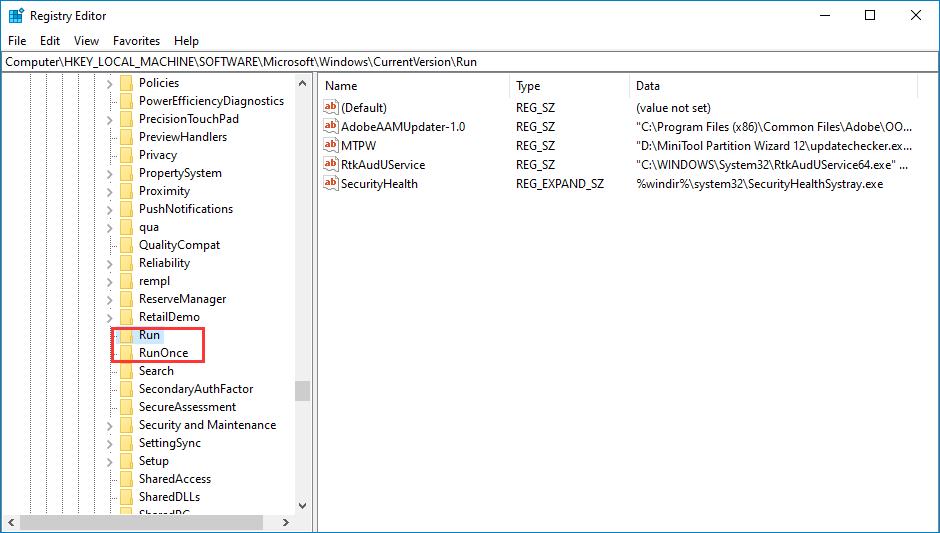940x533 pixels.
Task: Click the (Default) value icon
Action: pyautogui.click(x=331, y=107)
